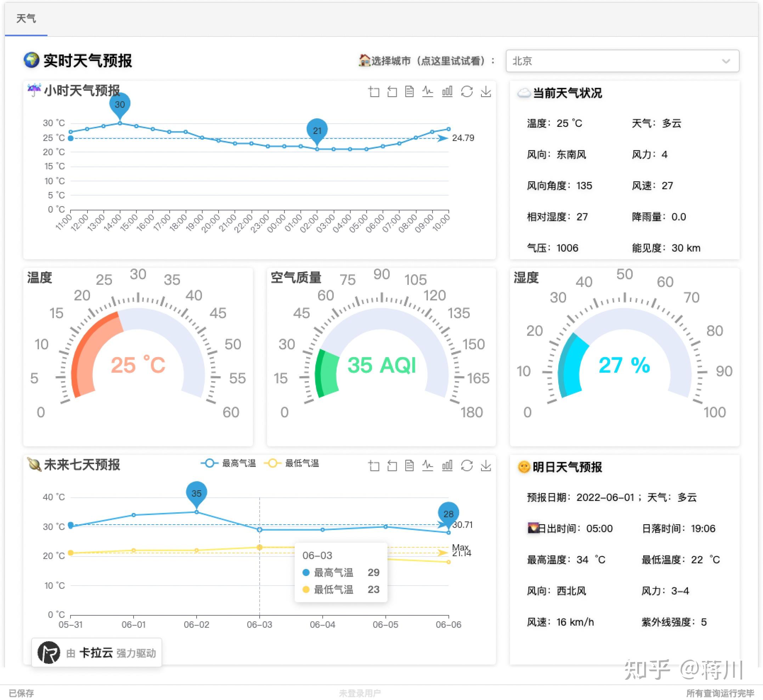The image size is (763, 700).
Task: Click the 相对湿度：27 entry
Action: [557, 217]
